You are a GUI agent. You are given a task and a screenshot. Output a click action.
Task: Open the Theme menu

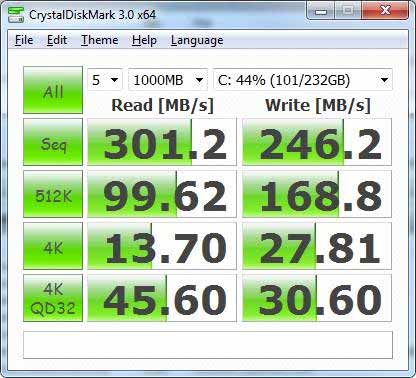(100, 40)
